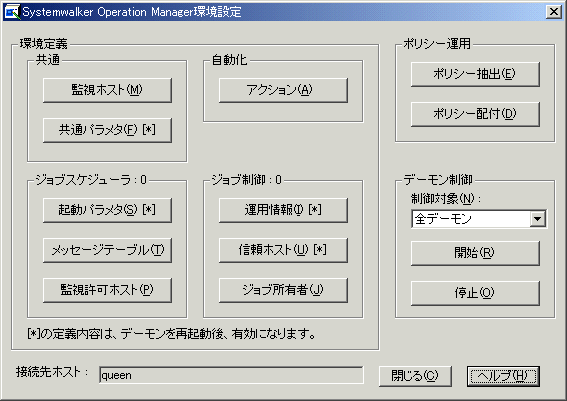Click ポリシー抽出(E) button

coord(475,74)
